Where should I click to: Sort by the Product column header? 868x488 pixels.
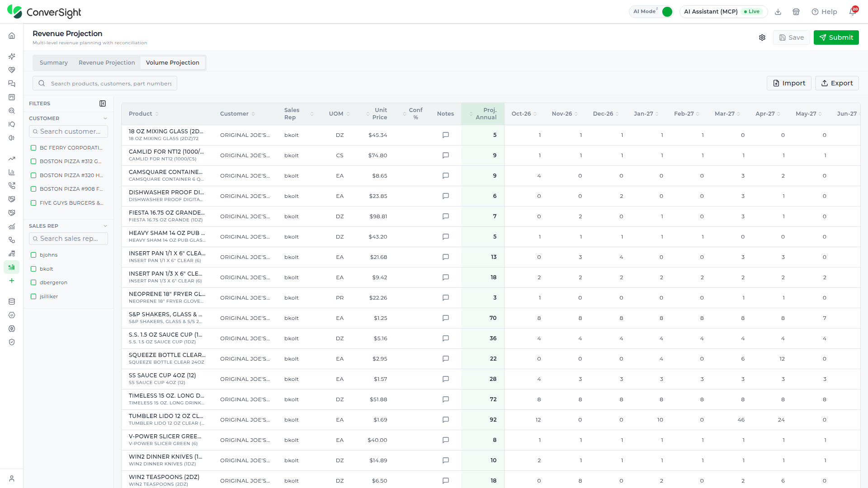point(143,114)
